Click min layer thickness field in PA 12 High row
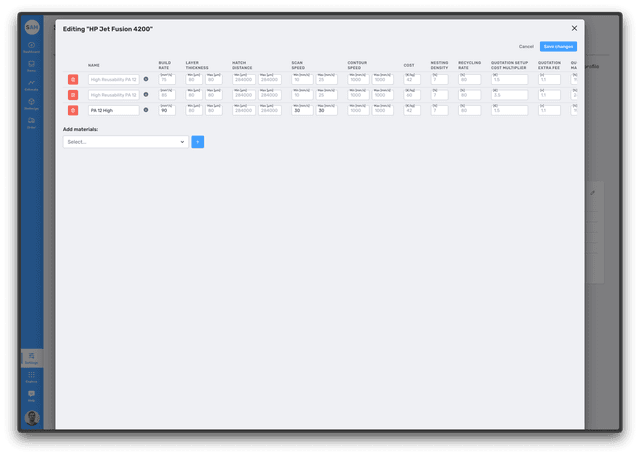The image size is (640, 456). (x=194, y=110)
